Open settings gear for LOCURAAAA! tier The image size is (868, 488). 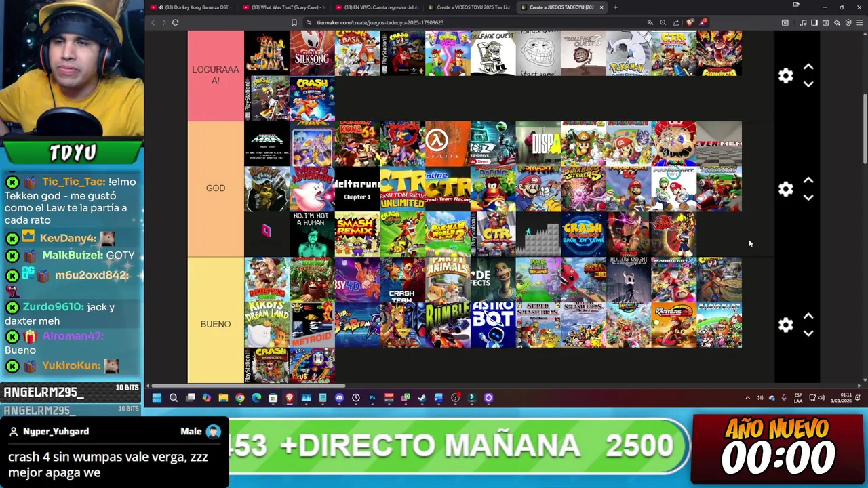[x=785, y=76]
